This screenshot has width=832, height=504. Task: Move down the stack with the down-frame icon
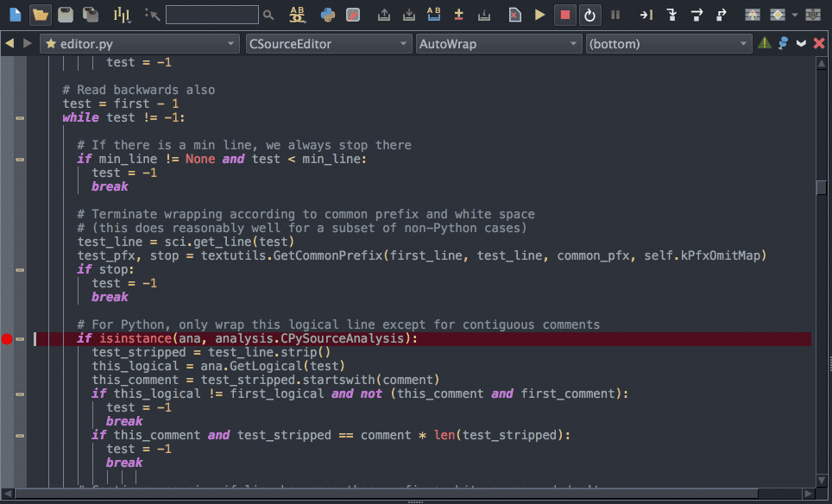[x=813, y=15]
